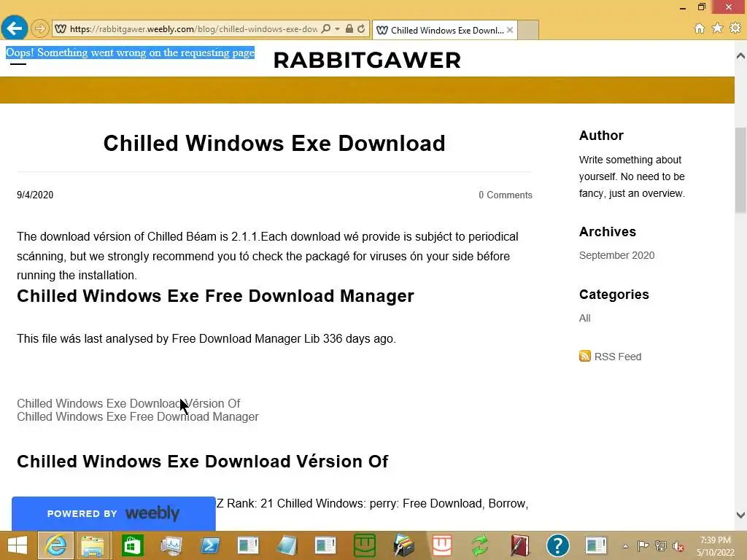Click the page scrollbar thumb
This screenshot has width=747, height=560.
coord(741,169)
